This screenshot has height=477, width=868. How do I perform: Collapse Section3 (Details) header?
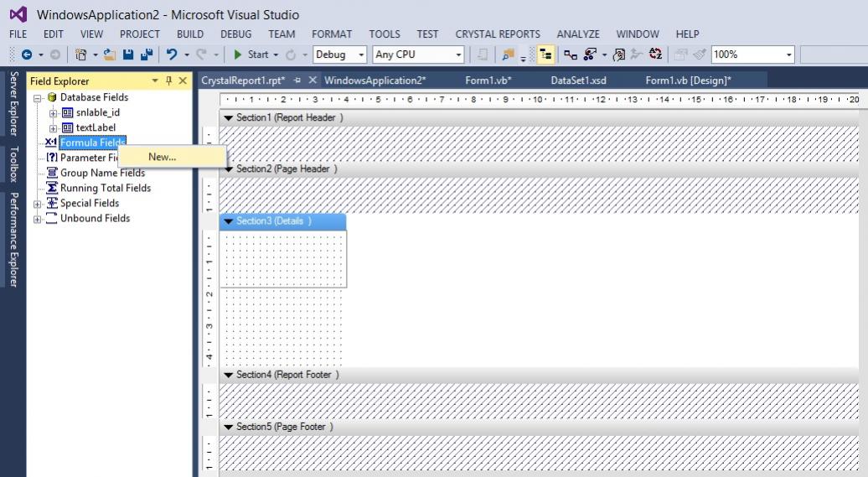point(228,221)
